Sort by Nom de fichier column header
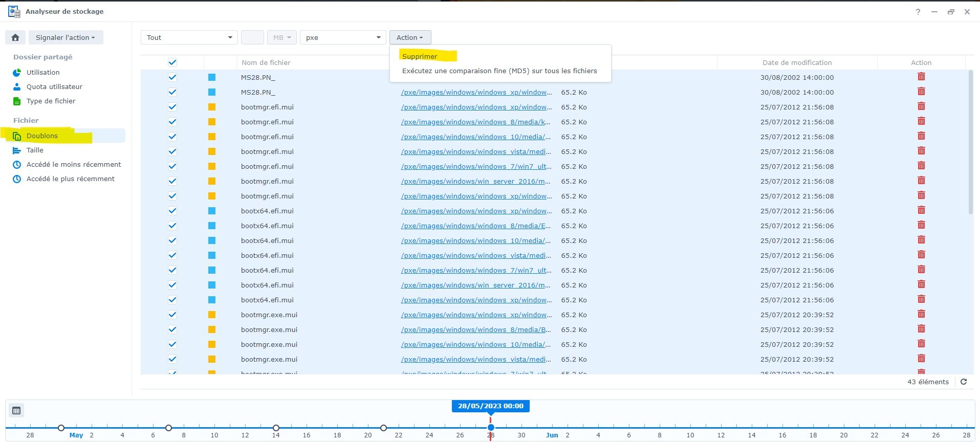980x442 pixels. click(x=266, y=62)
